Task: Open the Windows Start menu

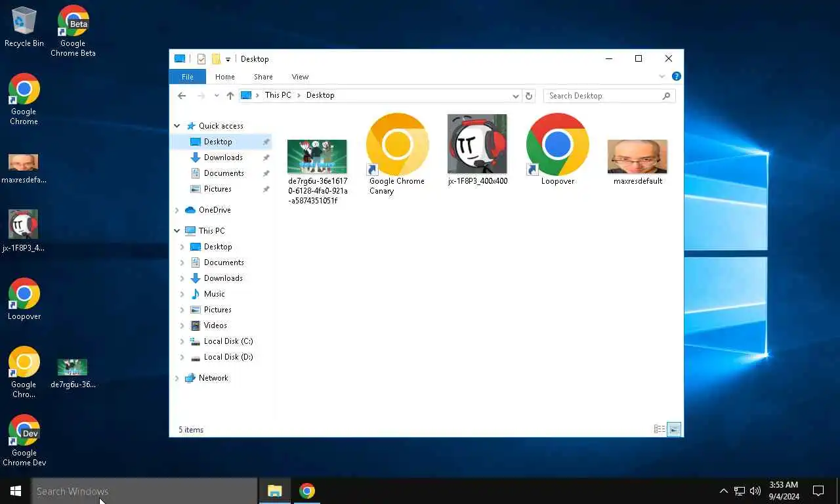Action: click(x=16, y=491)
